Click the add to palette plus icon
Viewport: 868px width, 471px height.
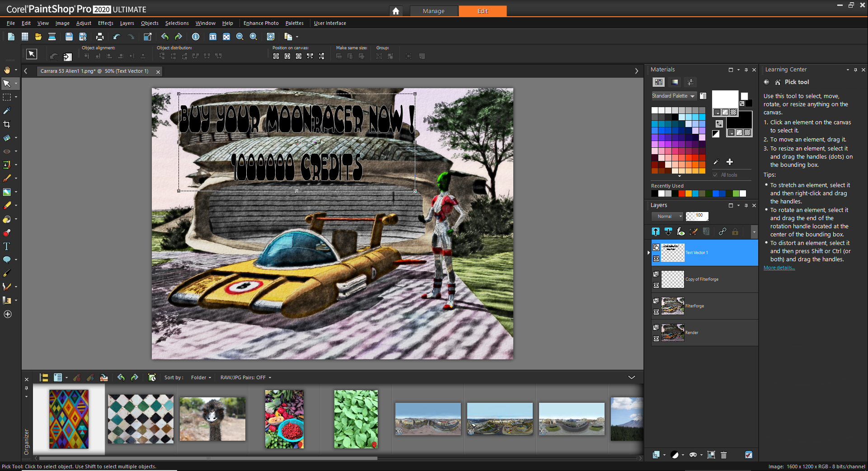point(730,162)
